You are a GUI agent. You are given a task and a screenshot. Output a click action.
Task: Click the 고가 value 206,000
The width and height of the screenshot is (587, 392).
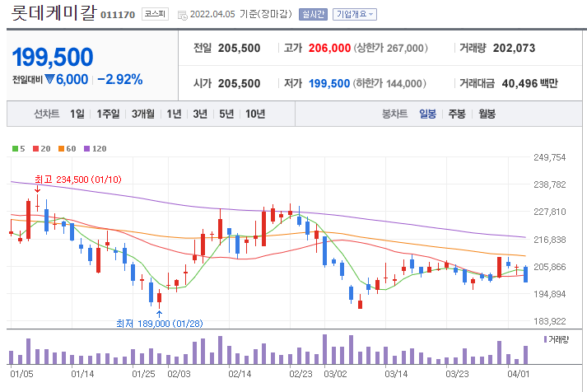pos(329,49)
